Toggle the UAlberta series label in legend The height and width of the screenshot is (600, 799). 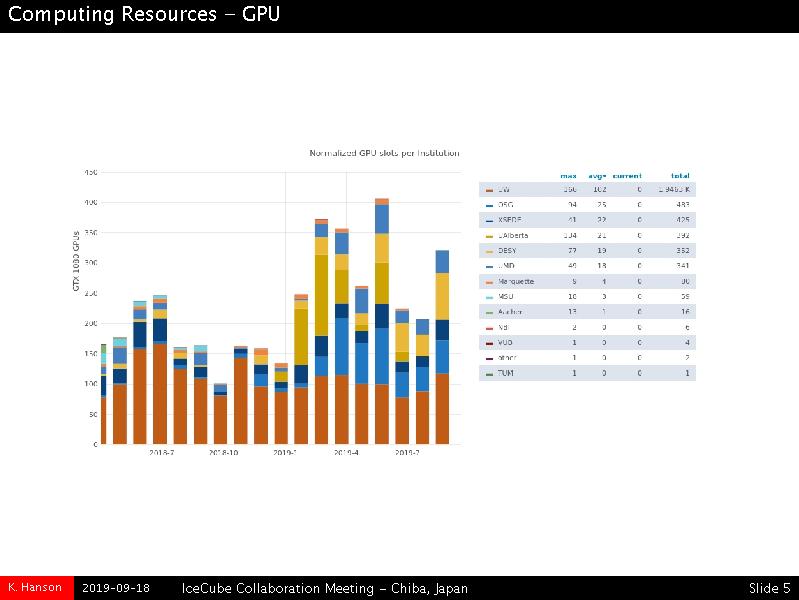512,235
